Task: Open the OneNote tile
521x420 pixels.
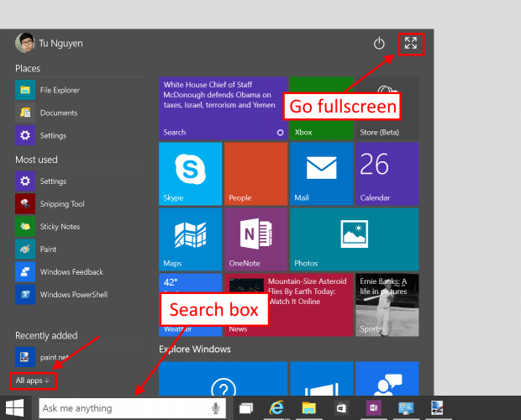Action: tap(255, 239)
